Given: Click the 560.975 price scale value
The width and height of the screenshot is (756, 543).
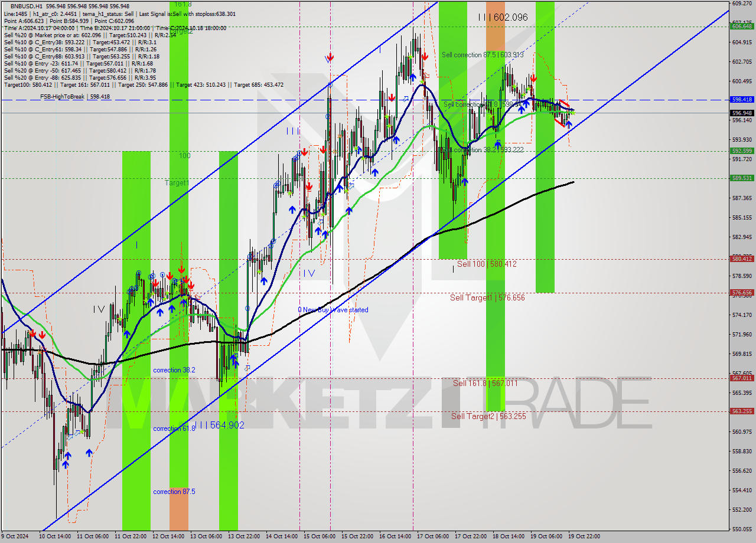Looking at the screenshot, I should pos(742,431).
